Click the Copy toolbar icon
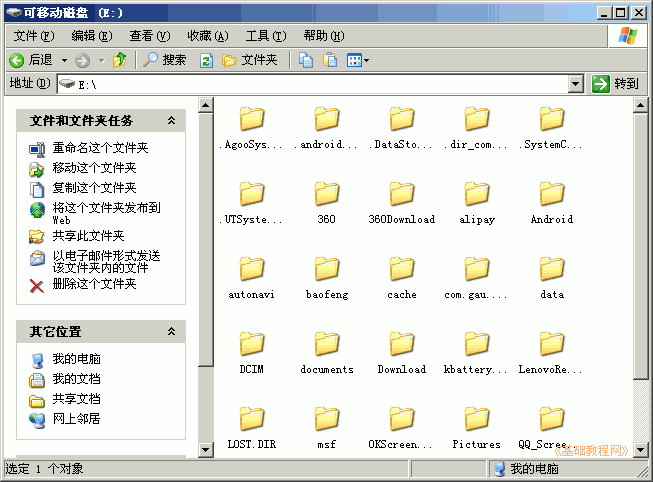This screenshot has height=482, width=653. 306,60
